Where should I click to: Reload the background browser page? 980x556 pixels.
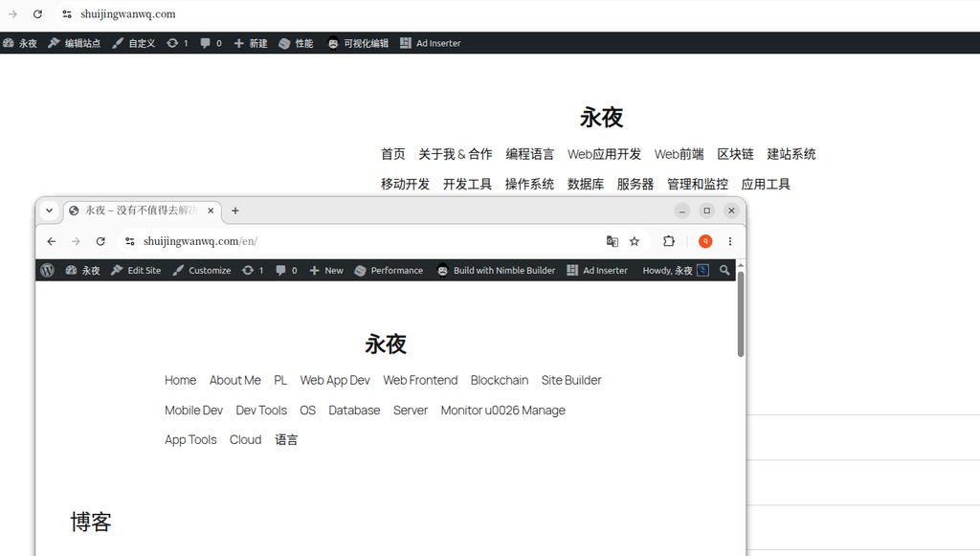tap(37, 13)
